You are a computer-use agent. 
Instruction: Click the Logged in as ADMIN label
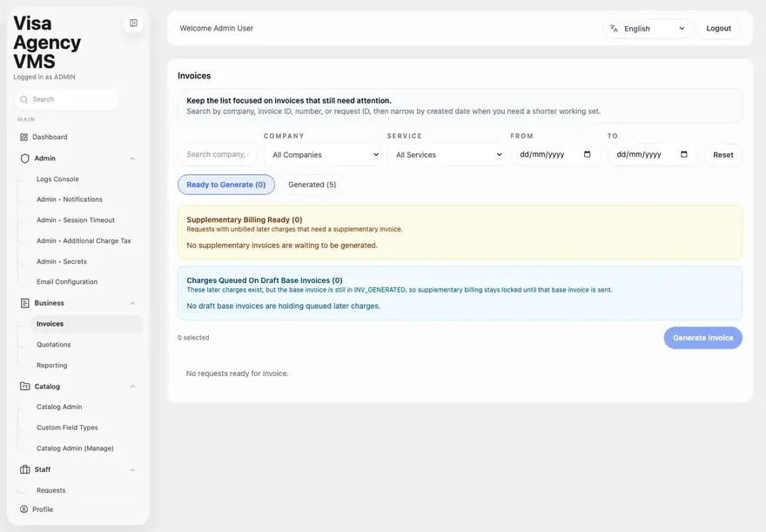[x=44, y=77]
